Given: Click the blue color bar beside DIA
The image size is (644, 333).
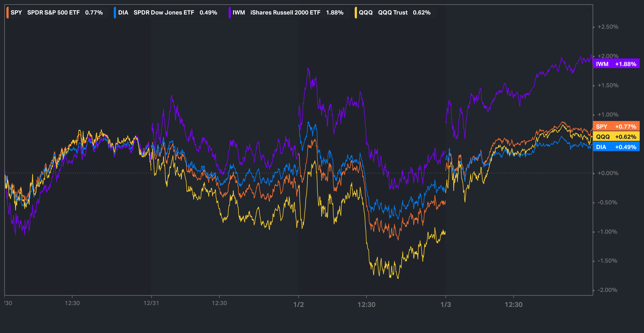Looking at the screenshot, I should [115, 13].
